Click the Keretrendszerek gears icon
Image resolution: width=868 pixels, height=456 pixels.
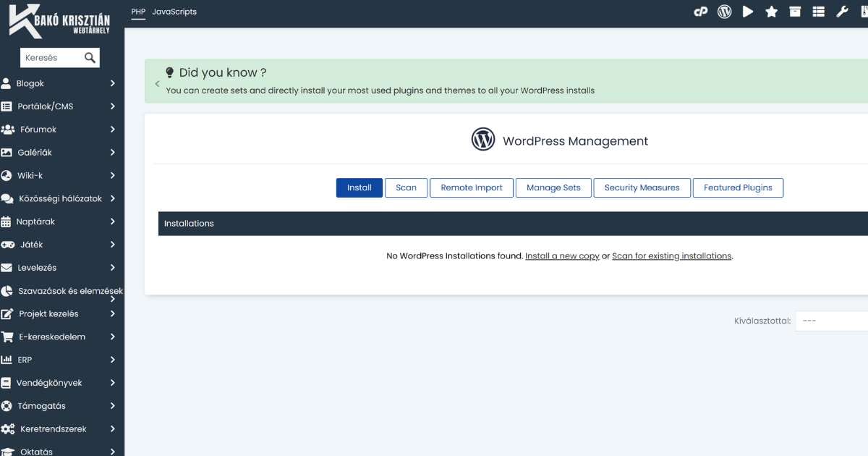coord(7,429)
